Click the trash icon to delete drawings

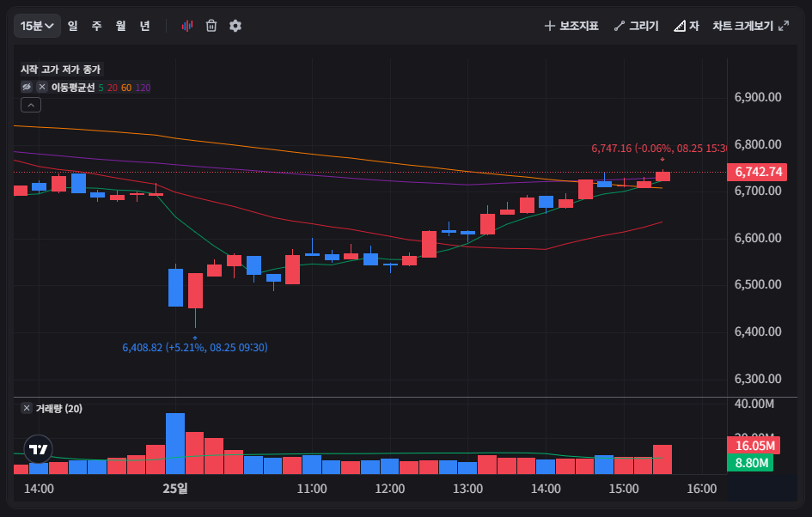click(x=211, y=26)
